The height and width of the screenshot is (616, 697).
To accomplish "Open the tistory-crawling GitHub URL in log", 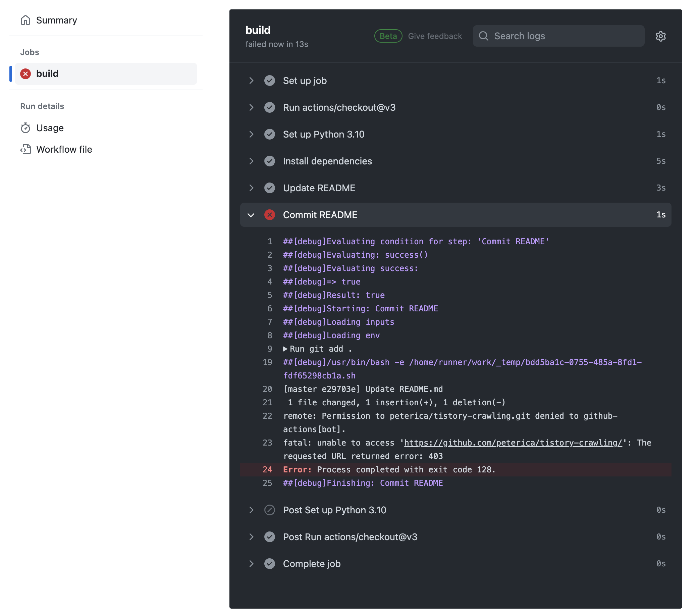I will point(513,443).
